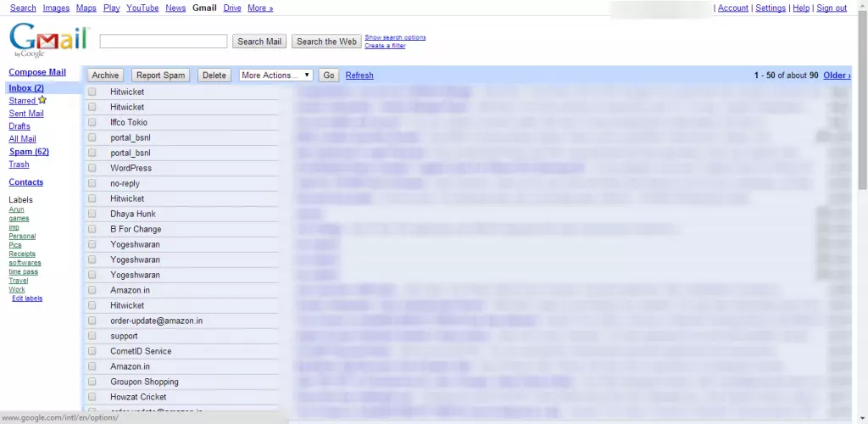This screenshot has height=424, width=868.
Task: Click News in the top navigation
Action: coord(175,8)
